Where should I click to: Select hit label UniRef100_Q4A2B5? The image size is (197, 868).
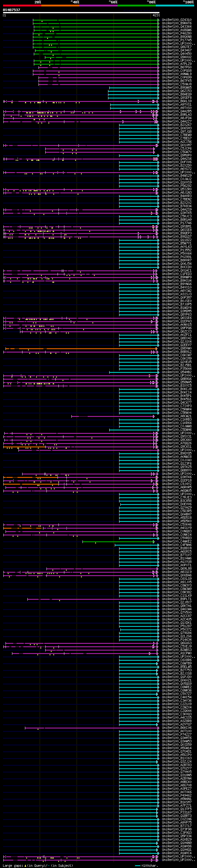[176, 111]
